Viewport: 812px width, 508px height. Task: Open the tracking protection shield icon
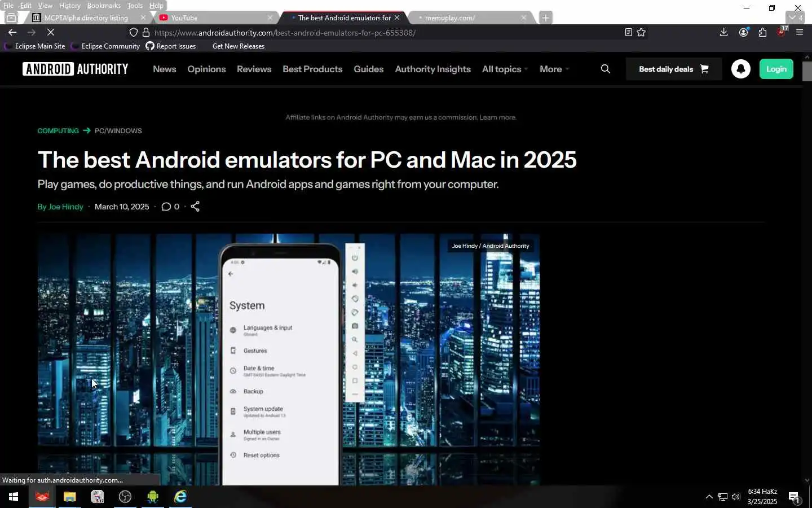tap(134, 32)
